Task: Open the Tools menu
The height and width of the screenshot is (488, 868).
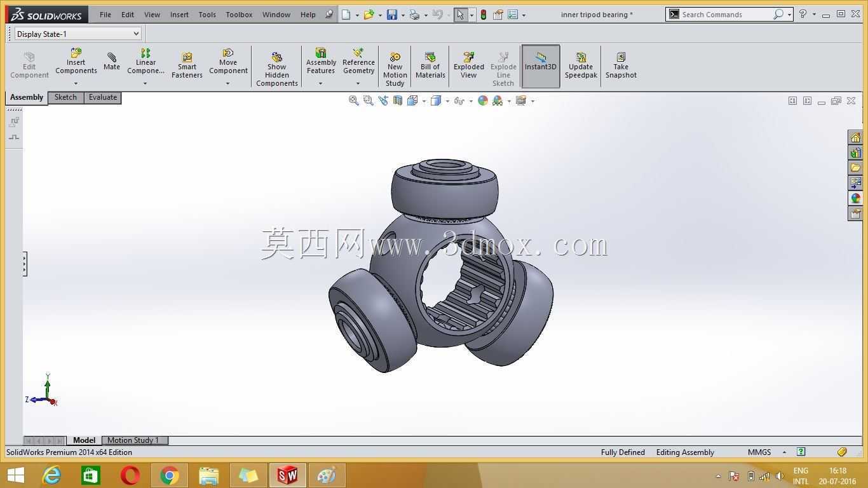Action: click(207, 14)
